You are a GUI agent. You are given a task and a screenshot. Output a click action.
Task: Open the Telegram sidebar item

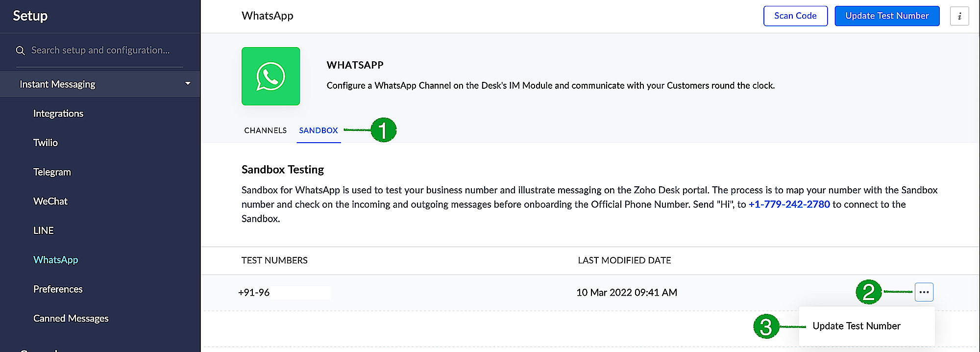coord(52,172)
